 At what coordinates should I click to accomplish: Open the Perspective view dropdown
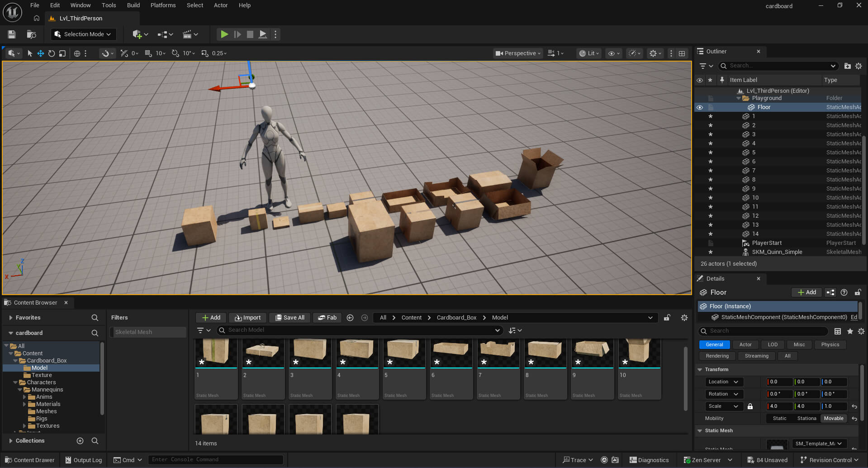tap(517, 53)
